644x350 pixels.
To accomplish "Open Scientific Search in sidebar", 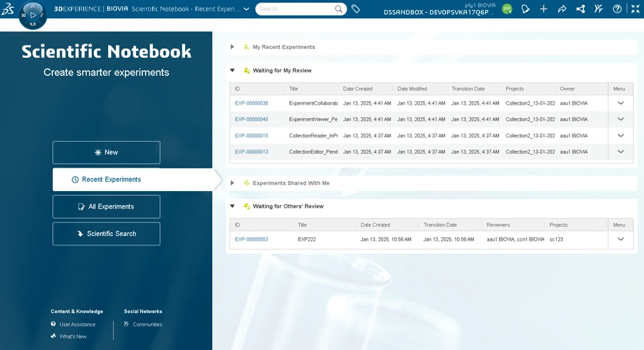I will pyautogui.click(x=107, y=233).
